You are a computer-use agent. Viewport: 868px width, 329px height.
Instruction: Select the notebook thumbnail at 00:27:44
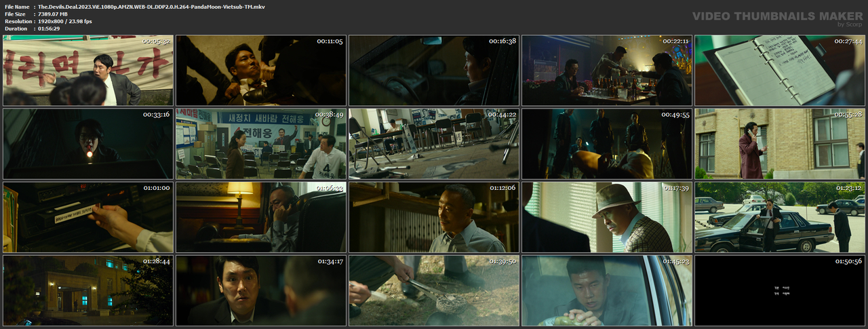click(x=780, y=71)
